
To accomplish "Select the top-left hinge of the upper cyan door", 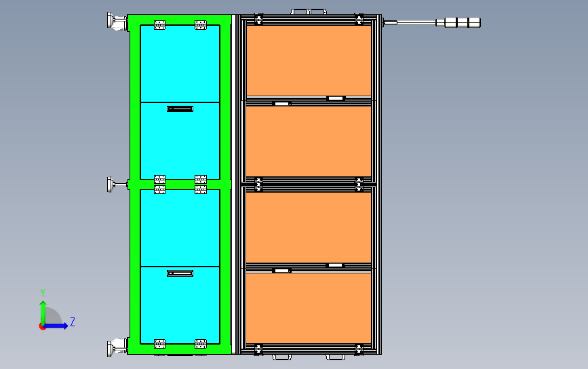I will click(160, 25).
